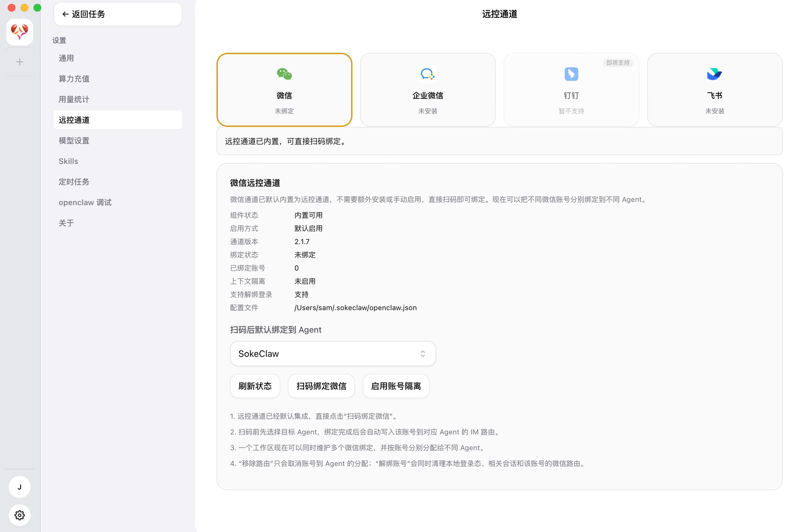Click the plus icon to add workspace
This screenshot has width=797, height=532.
[x=20, y=62]
